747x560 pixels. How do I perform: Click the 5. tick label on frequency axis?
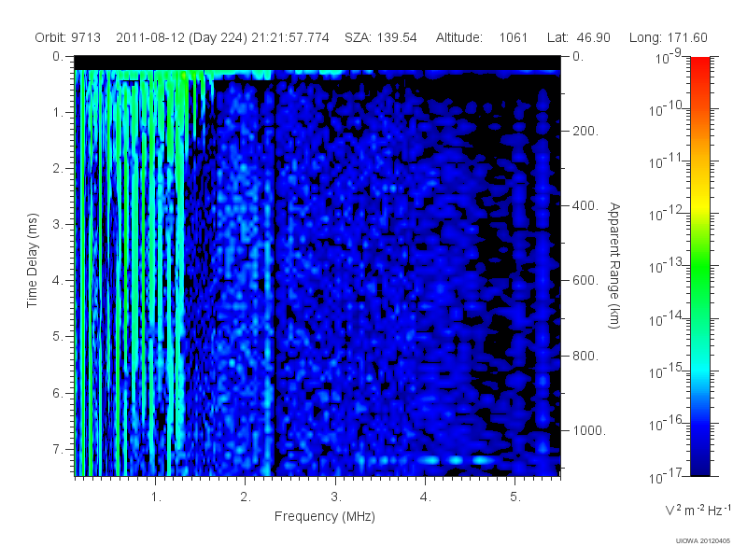pos(515,497)
